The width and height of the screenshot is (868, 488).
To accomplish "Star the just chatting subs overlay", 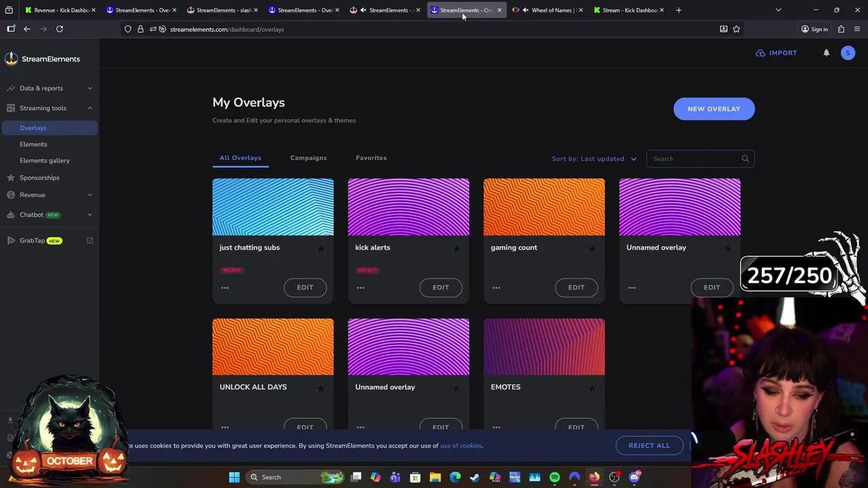I will (321, 249).
